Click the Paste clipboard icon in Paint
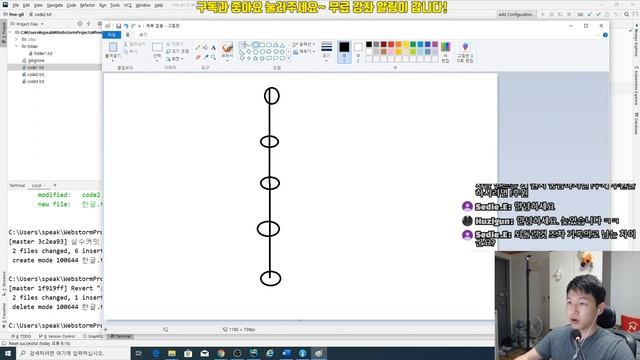The height and width of the screenshot is (360, 640). click(113, 47)
